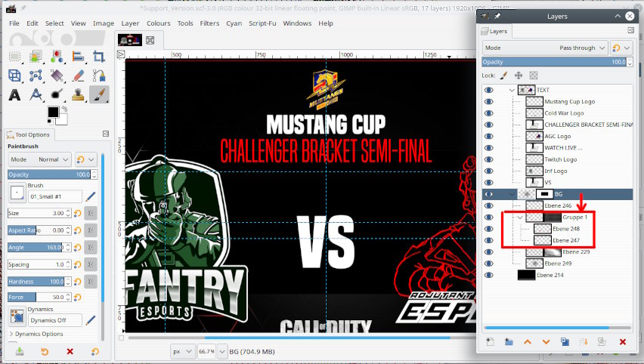Duplicate the selected layer

click(565, 341)
